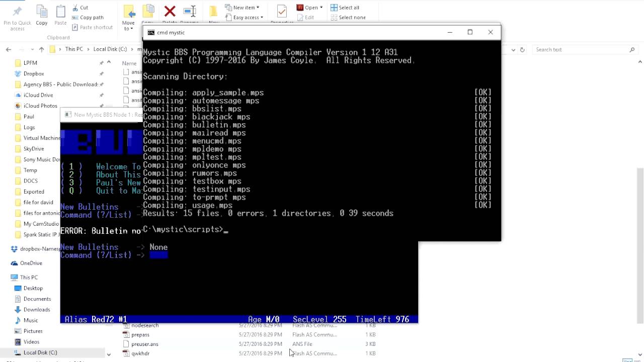Click the chevron after This PC in the address bar
The width and height of the screenshot is (644, 362).
(88, 49)
